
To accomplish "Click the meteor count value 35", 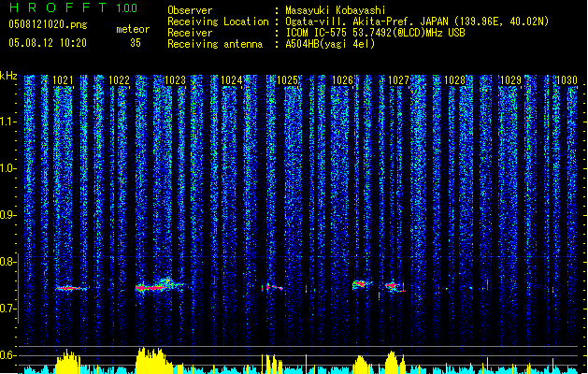I will pyautogui.click(x=136, y=43).
